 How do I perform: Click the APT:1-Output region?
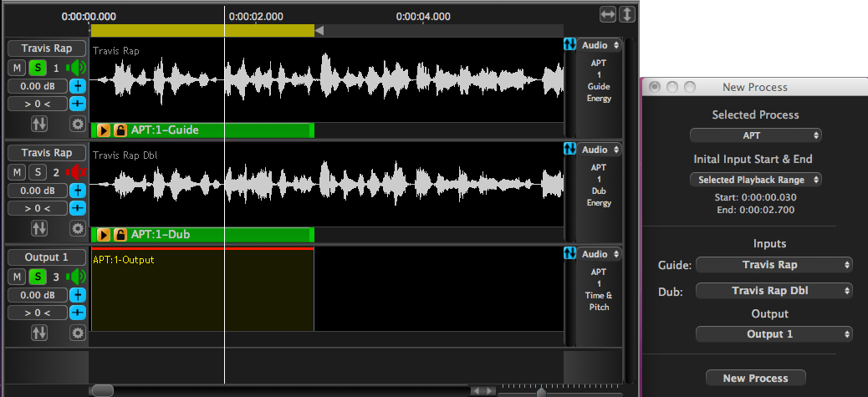[202, 289]
